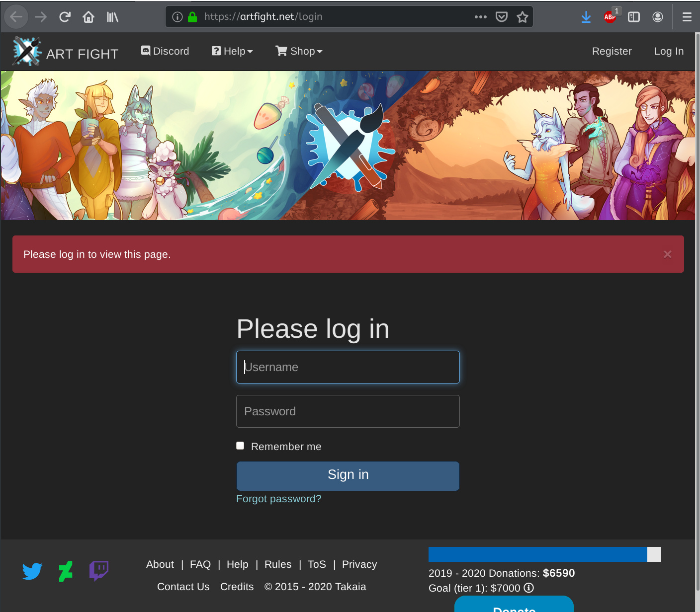Show info about the tier 1 goal

point(529,588)
